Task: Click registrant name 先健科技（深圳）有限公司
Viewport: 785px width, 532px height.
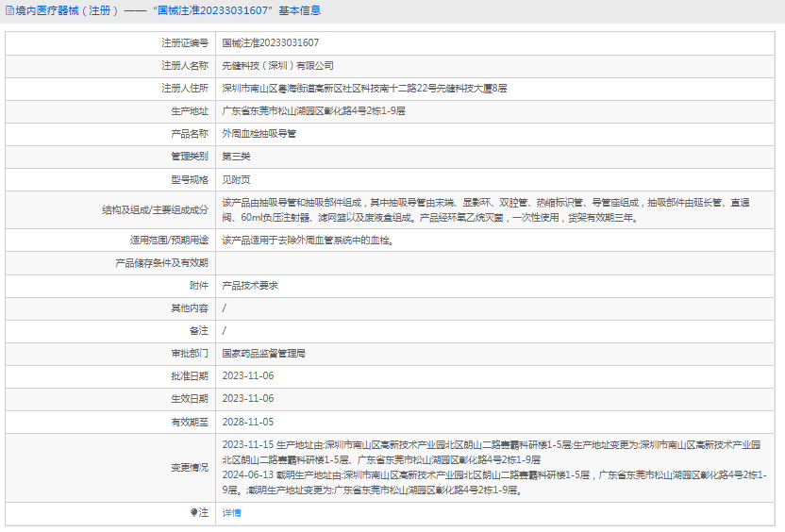Action: click(277, 66)
